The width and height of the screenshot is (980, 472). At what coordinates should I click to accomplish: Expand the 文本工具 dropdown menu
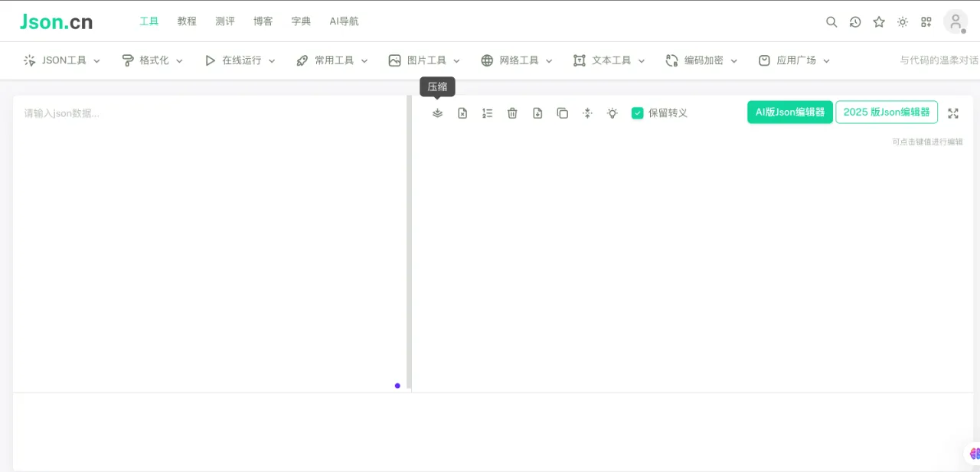point(609,60)
